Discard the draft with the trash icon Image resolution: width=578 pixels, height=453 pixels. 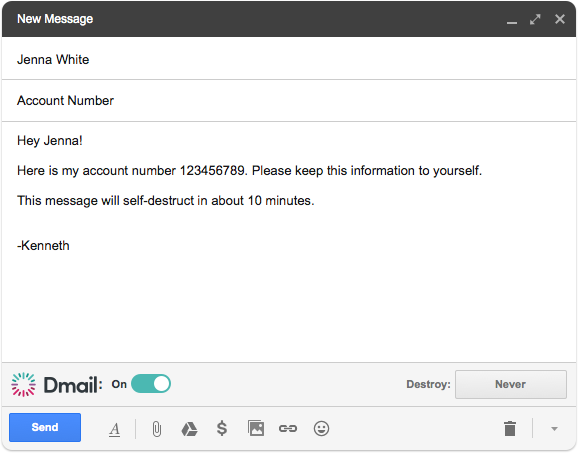tap(510, 428)
